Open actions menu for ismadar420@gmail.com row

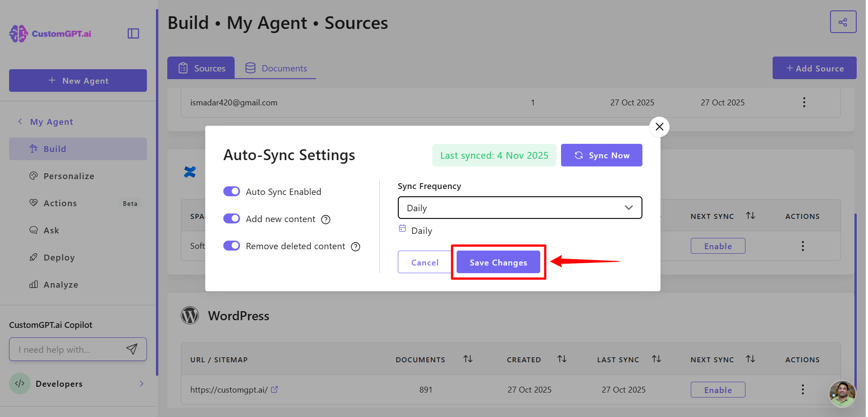coord(804,102)
